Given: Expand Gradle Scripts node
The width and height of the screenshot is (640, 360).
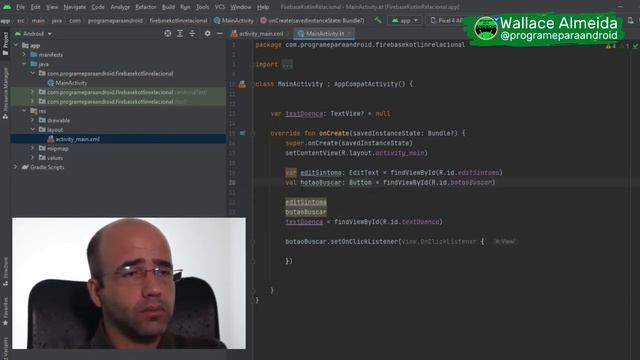Looking at the screenshot, I should coord(16,167).
